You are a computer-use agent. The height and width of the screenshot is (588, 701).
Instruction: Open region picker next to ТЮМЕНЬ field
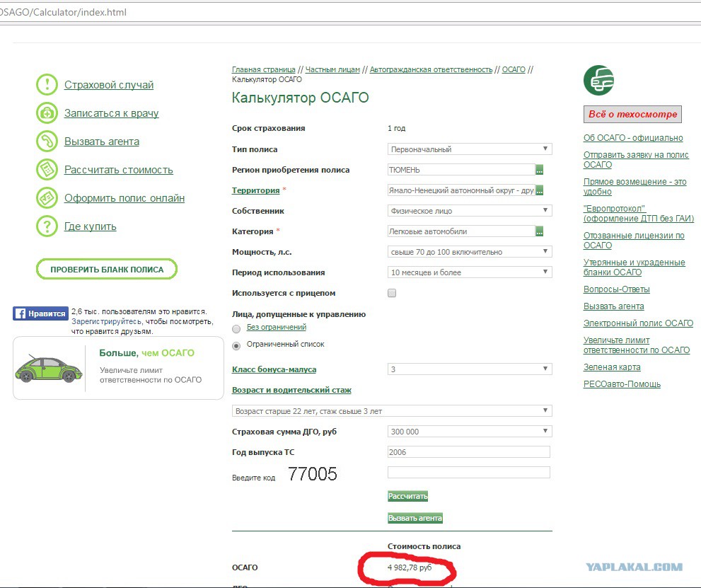click(x=539, y=170)
